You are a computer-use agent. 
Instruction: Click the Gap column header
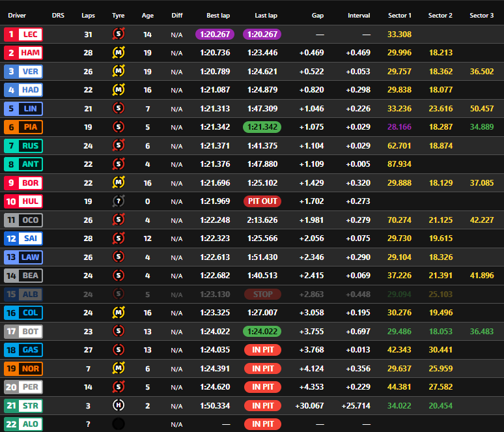click(317, 15)
